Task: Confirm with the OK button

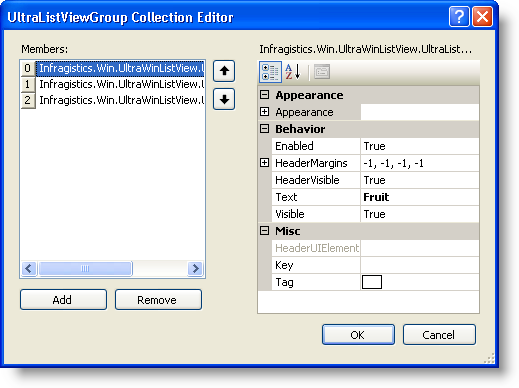Action: [358, 335]
